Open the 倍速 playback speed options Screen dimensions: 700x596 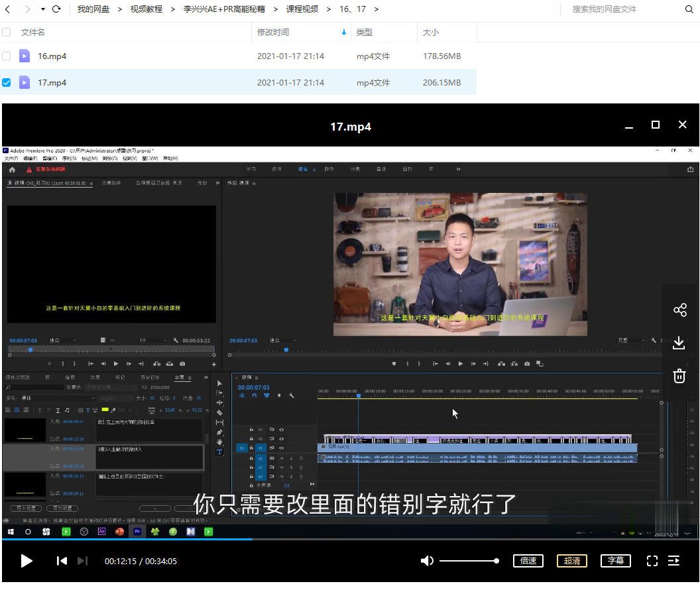point(528,560)
